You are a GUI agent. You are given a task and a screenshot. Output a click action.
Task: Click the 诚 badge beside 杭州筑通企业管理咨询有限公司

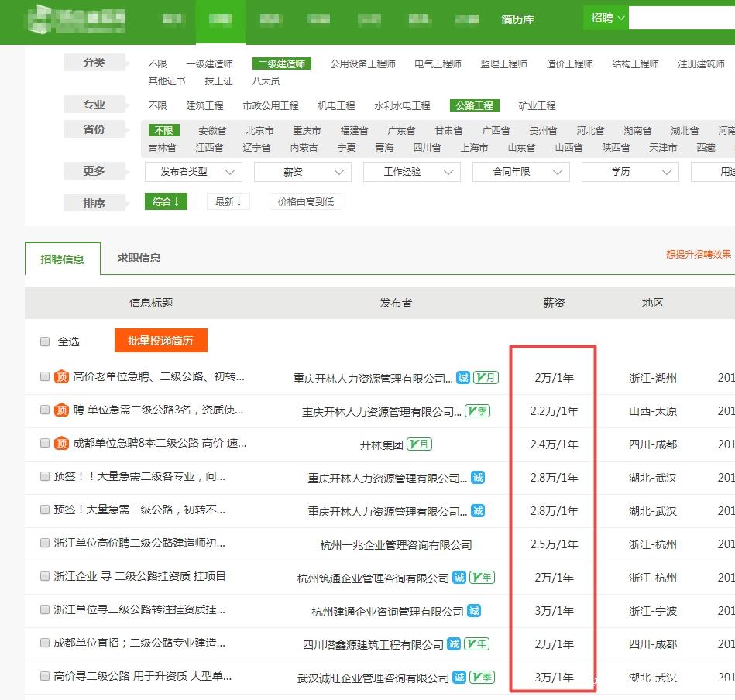tap(459, 578)
